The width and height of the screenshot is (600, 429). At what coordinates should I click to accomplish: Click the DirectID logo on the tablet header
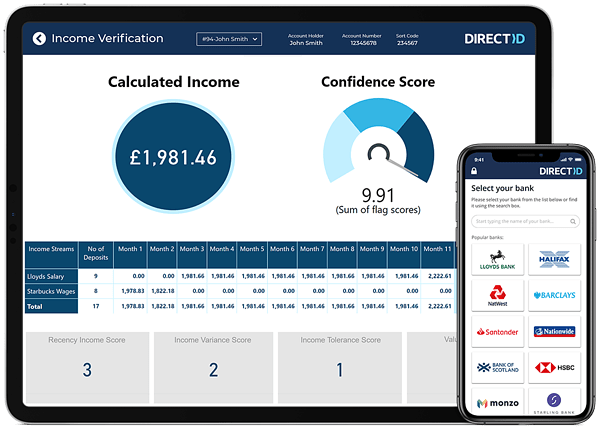(x=494, y=39)
